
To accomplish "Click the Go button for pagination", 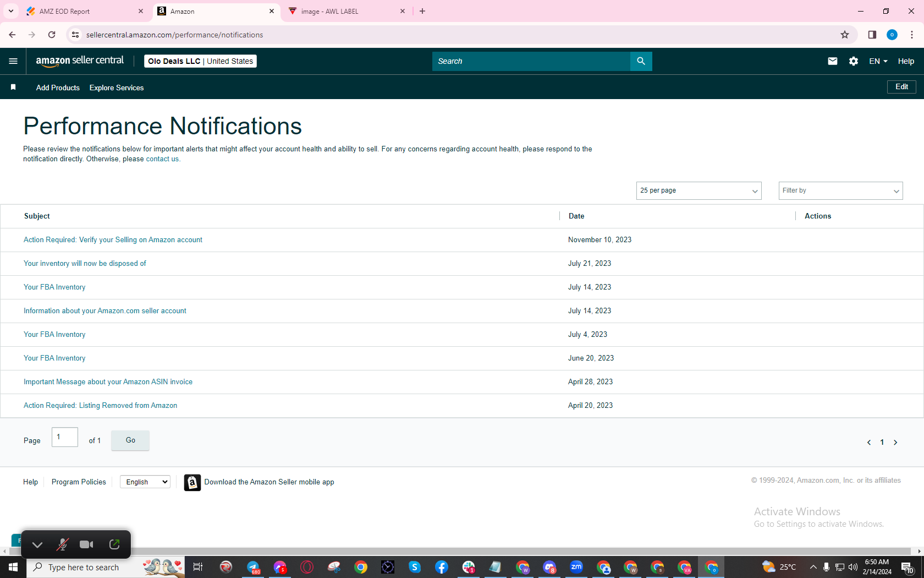I will [x=130, y=440].
